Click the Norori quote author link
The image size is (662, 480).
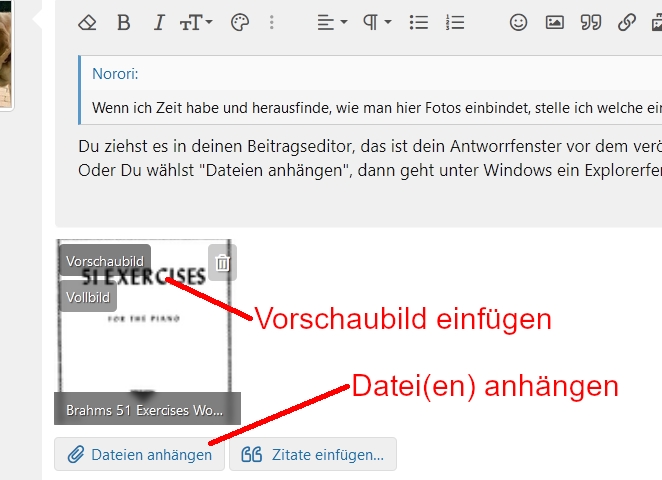(x=115, y=74)
